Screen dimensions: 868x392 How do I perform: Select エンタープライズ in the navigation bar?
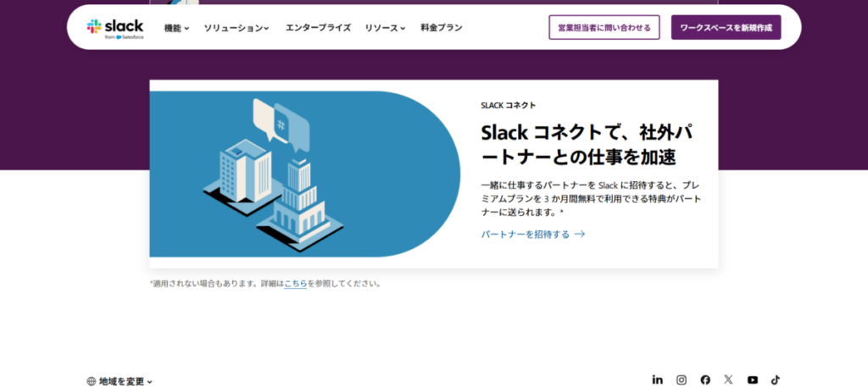click(318, 28)
